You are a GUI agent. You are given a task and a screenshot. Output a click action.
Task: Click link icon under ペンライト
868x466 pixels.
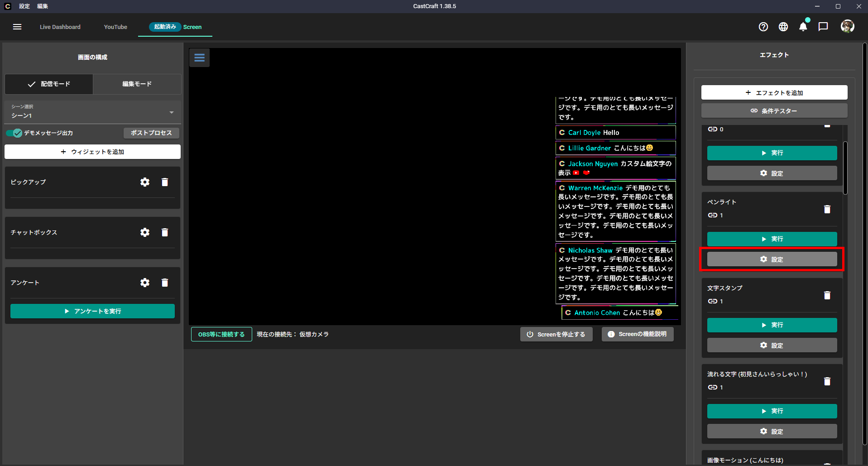(x=713, y=215)
